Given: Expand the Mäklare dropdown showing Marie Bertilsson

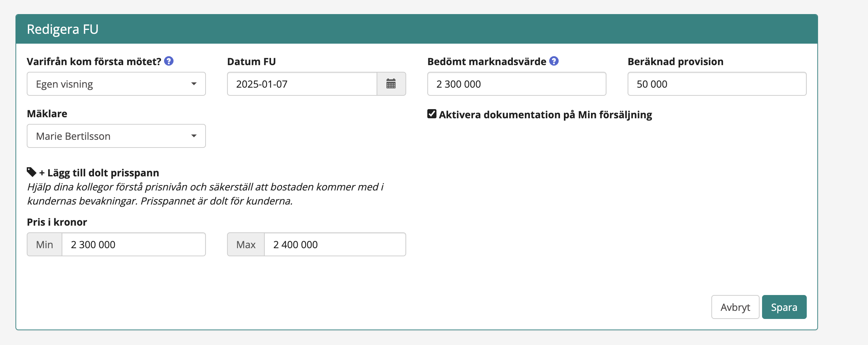Looking at the screenshot, I should point(116,136).
